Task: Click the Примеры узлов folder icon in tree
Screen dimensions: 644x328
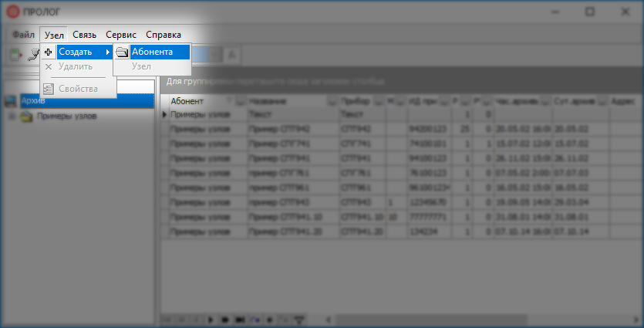Action: click(25, 117)
